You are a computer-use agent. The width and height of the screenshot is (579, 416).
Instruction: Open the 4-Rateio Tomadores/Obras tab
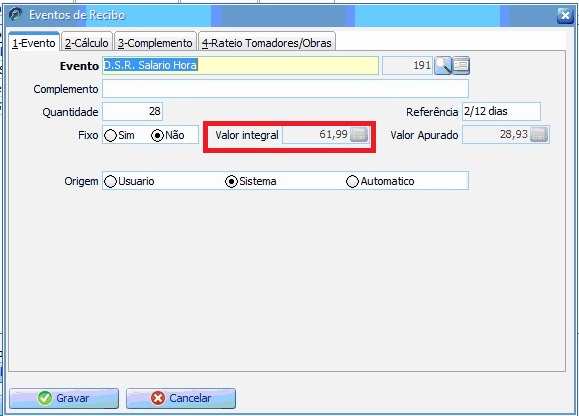click(267, 43)
